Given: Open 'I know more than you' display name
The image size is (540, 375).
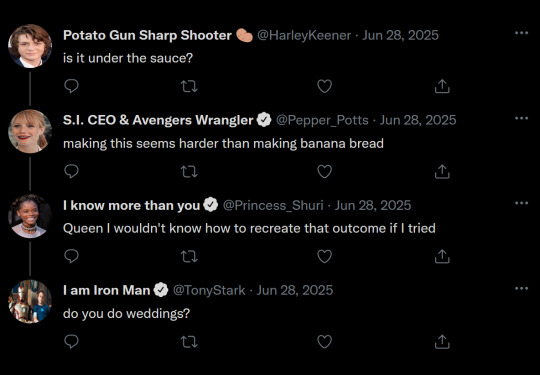Looking at the screenshot, I should point(131,206).
